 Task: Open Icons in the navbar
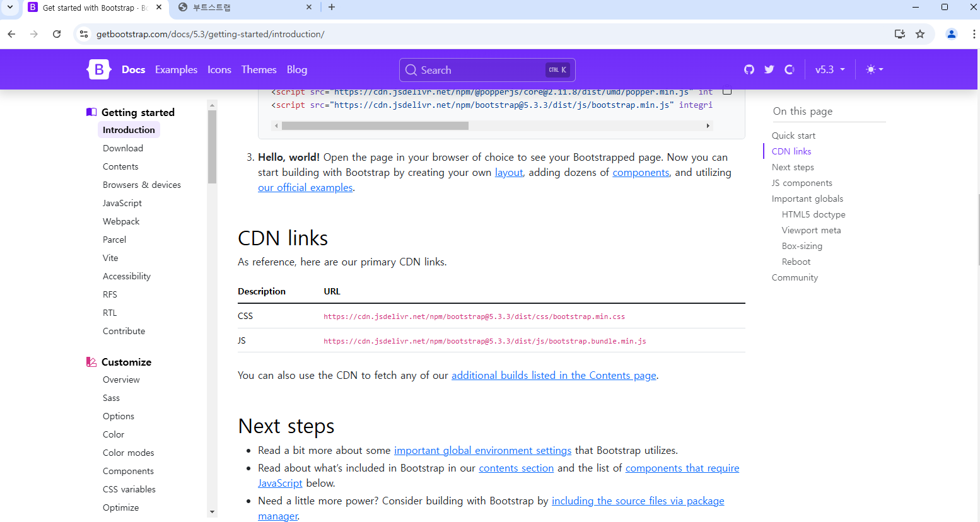click(x=219, y=69)
